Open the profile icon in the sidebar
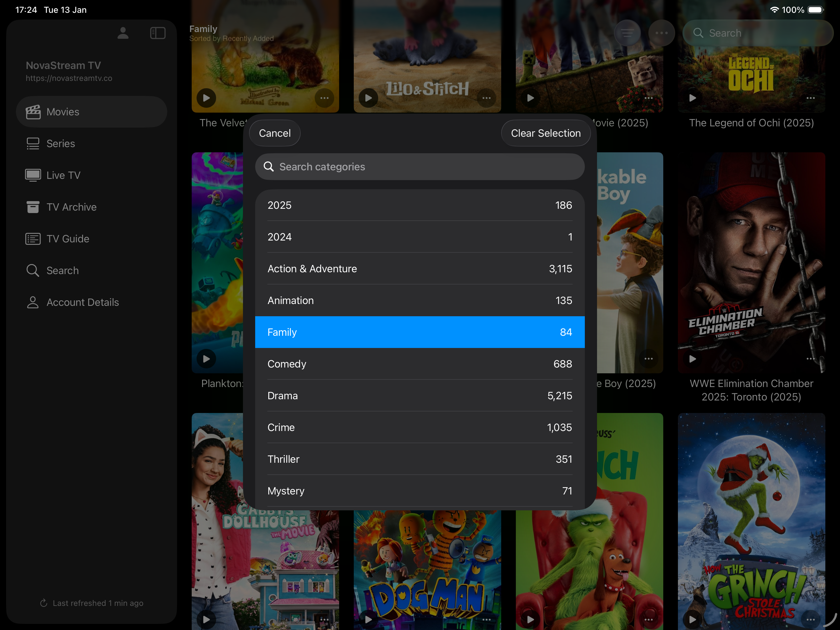The image size is (840, 630). 123,33
